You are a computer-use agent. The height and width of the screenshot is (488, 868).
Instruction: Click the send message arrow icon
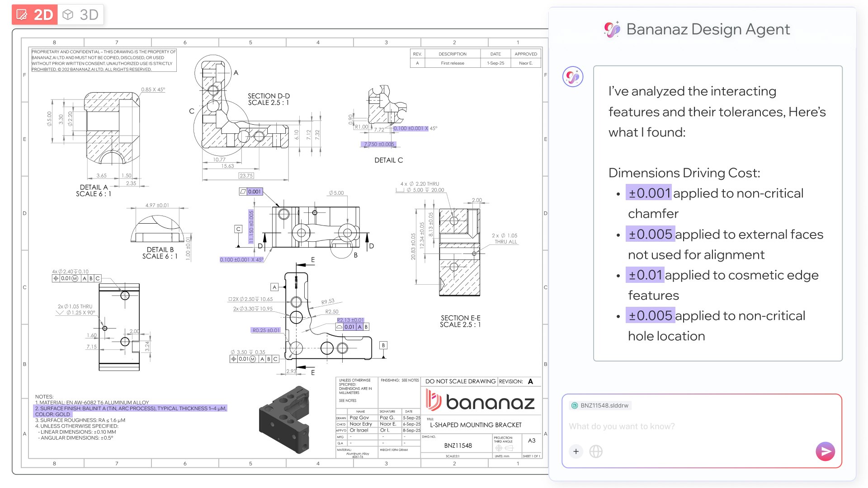coord(825,451)
